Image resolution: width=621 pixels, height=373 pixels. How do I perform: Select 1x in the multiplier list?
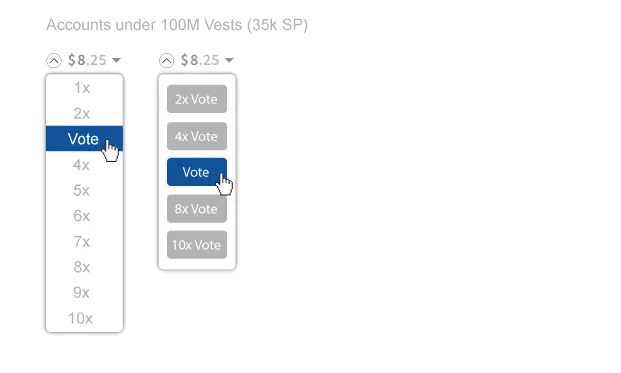(84, 88)
